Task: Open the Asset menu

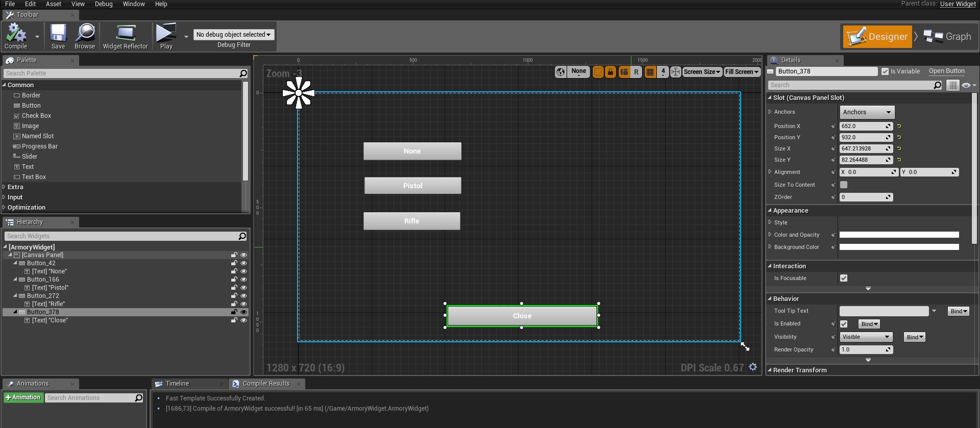Action: point(54,4)
